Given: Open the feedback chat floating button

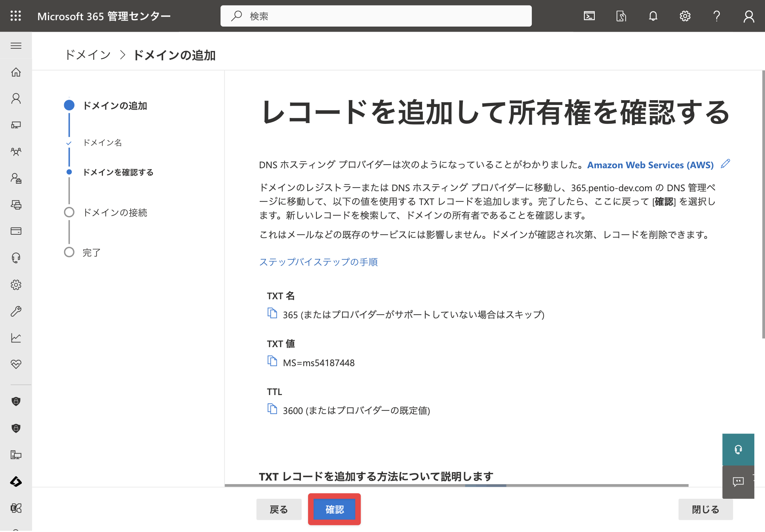Looking at the screenshot, I should tap(738, 482).
